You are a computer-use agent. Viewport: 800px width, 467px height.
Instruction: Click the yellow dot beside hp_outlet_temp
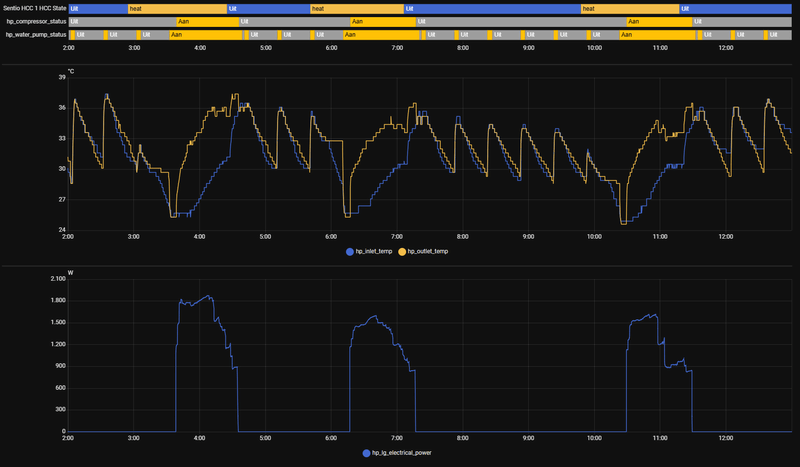(402, 252)
